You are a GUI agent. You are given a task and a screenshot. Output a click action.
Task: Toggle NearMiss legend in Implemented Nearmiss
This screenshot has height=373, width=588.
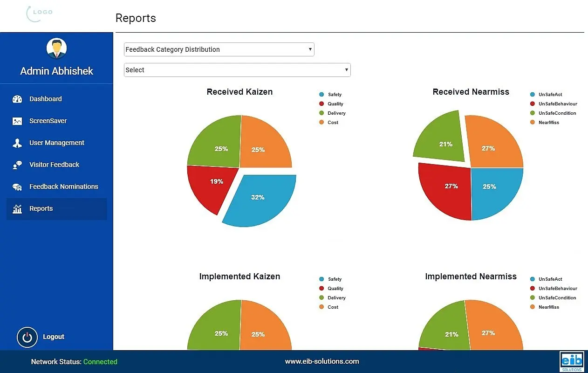tap(545, 307)
